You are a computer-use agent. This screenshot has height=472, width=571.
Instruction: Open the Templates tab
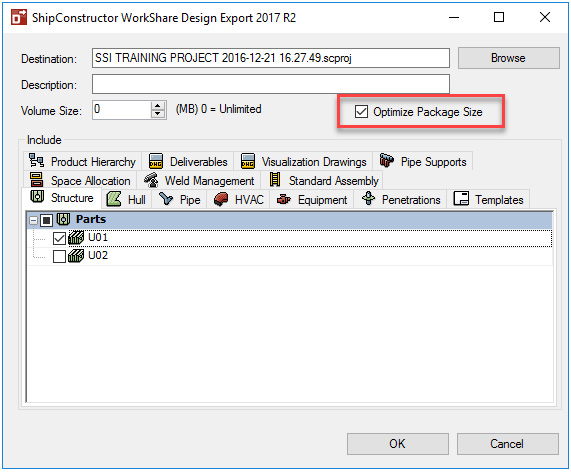click(488, 199)
